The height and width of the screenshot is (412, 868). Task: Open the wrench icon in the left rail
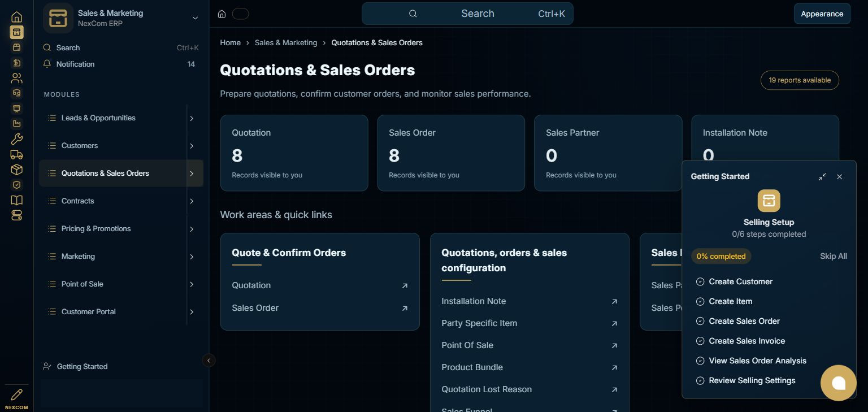point(16,139)
